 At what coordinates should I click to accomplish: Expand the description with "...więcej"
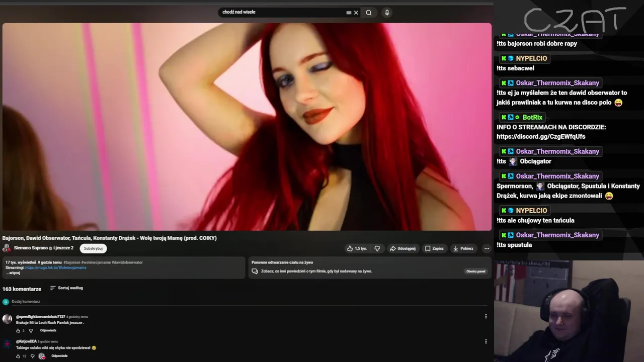coord(14,273)
